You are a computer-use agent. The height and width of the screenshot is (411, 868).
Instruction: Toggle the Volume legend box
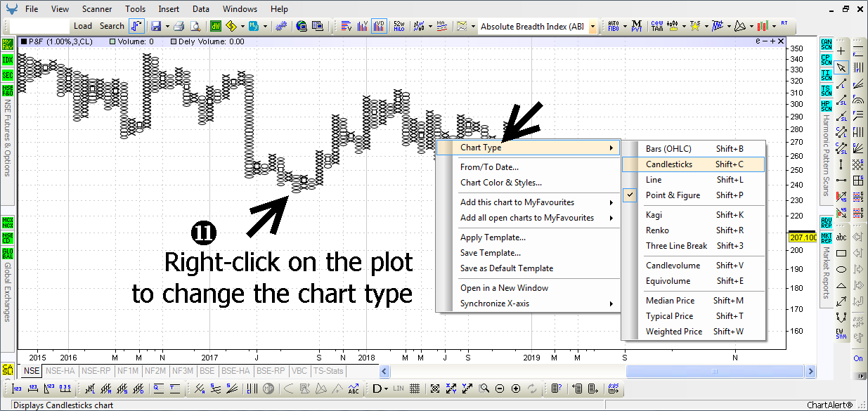coord(113,41)
